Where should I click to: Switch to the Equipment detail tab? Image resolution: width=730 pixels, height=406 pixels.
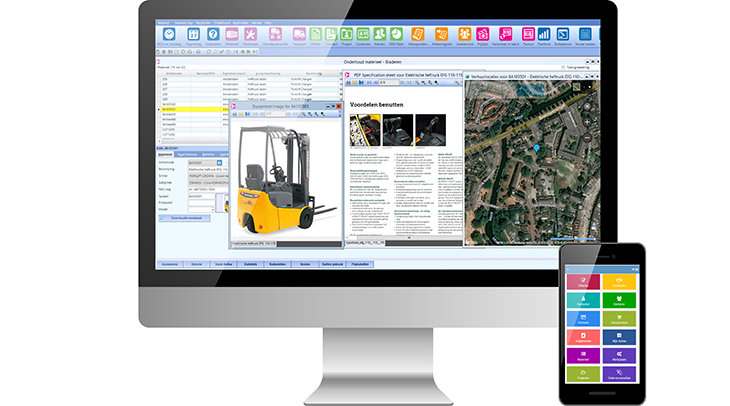tap(165, 154)
